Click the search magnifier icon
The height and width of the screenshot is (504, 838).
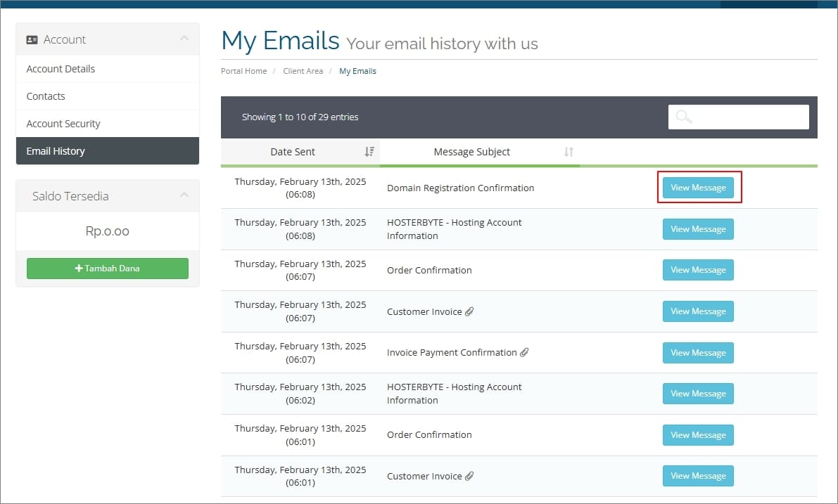(683, 117)
